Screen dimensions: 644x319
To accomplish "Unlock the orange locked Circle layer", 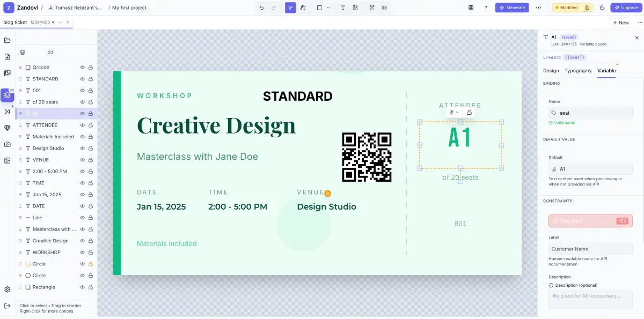I will (x=91, y=264).
